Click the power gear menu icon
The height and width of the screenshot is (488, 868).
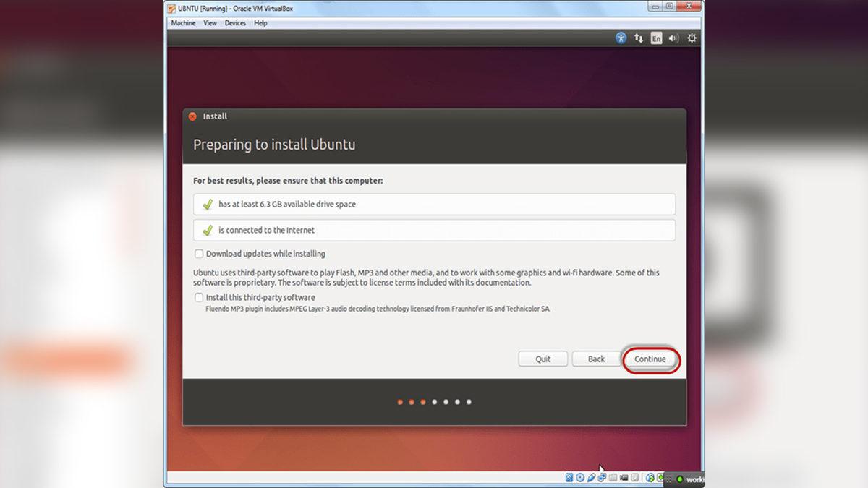(692, 38)
